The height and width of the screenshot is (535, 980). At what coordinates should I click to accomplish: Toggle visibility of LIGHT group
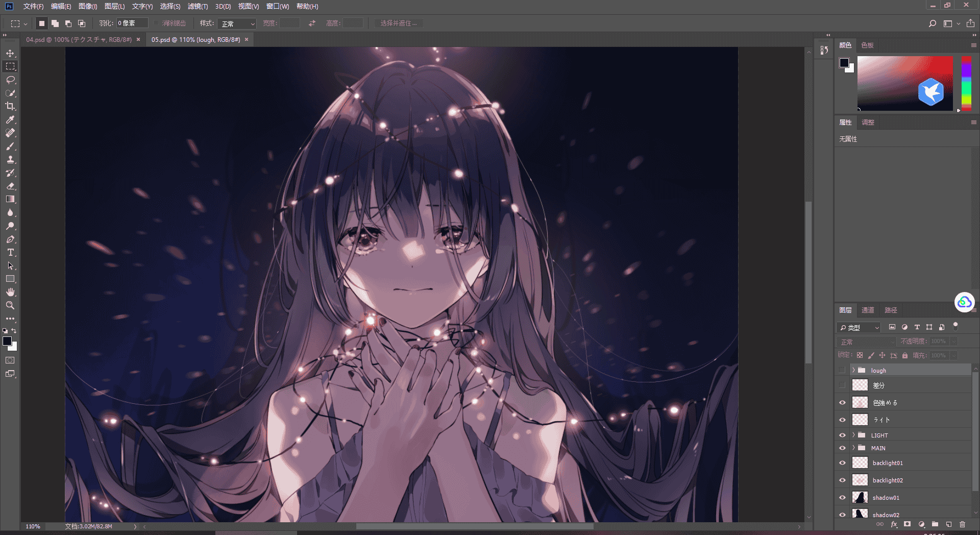coord(842,435)
